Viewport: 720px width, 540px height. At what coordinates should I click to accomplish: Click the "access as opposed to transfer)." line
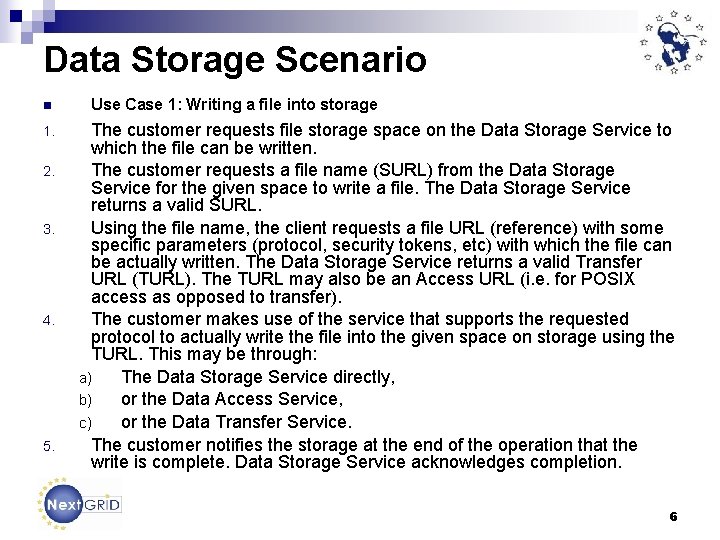tap(216, 297)
